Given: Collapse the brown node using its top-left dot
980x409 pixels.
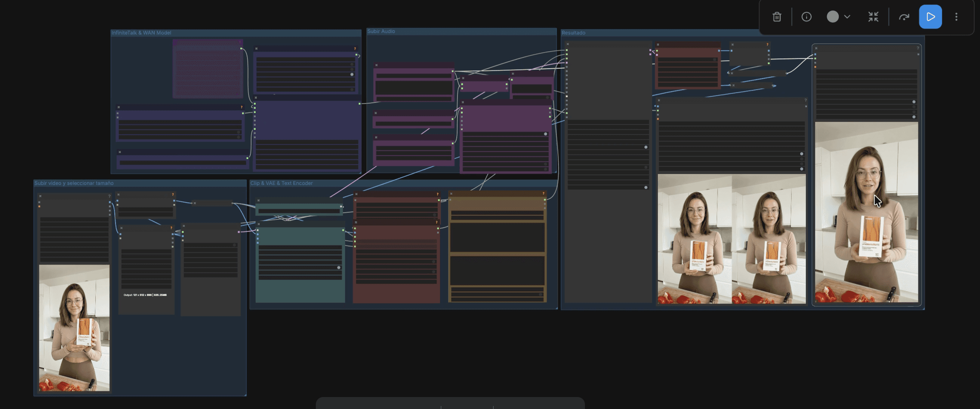Looking at the screenshot, I should tap(451, 194).
